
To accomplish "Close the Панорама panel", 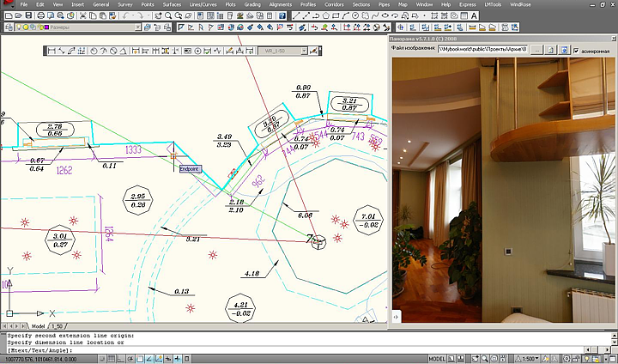I will click(x=614, y=39).
